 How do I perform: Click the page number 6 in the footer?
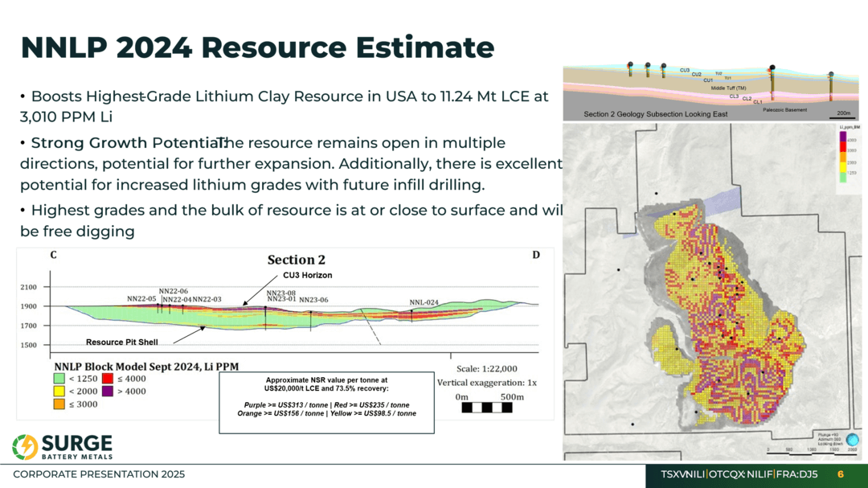tap(841, 474)
